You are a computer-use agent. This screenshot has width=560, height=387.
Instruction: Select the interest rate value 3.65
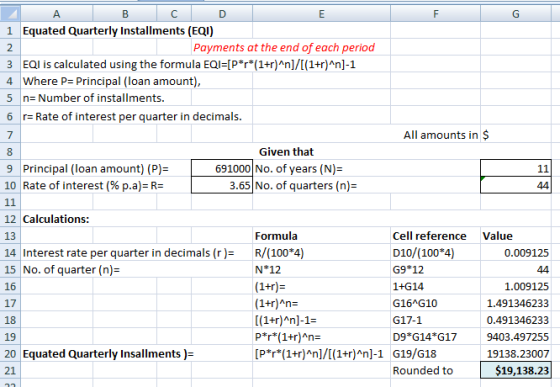(x=222, y=185)
